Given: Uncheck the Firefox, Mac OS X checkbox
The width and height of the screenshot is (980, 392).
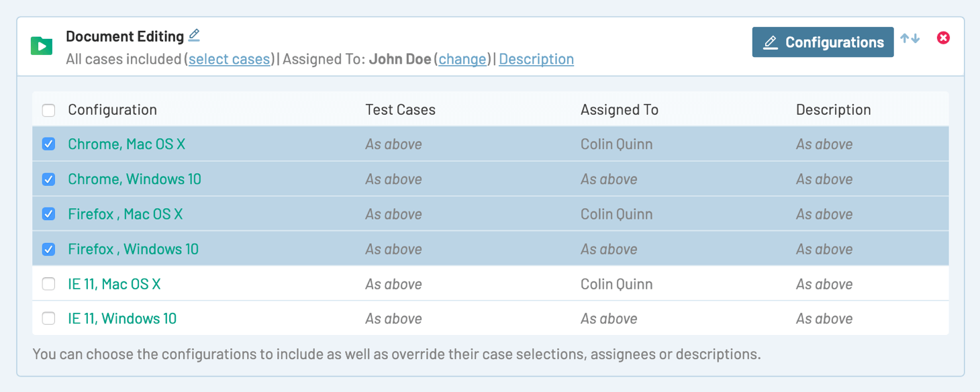Looking at the screenshot, I should [x=49, y=214].
